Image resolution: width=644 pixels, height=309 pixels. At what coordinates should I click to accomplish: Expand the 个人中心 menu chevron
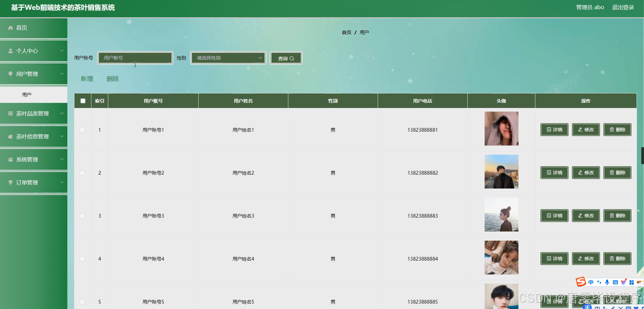[x=62, y=51]
